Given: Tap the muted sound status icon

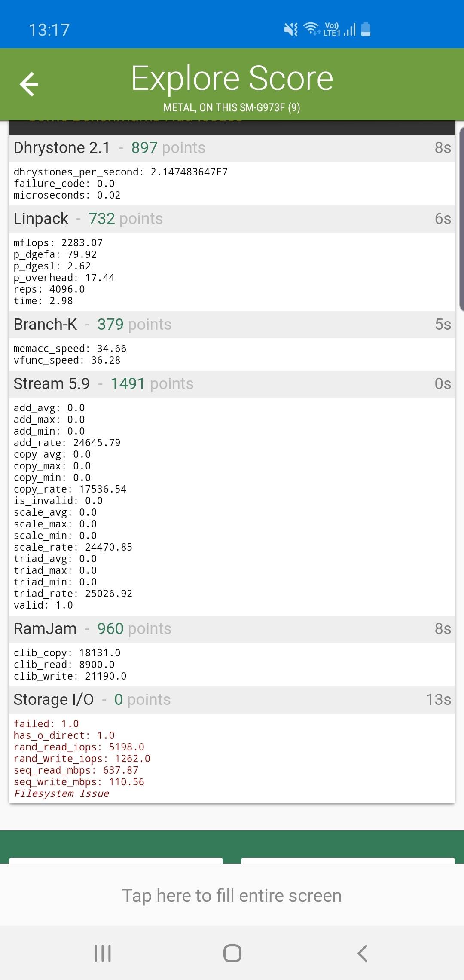Looking at the screenshot, I should point(291,30).
